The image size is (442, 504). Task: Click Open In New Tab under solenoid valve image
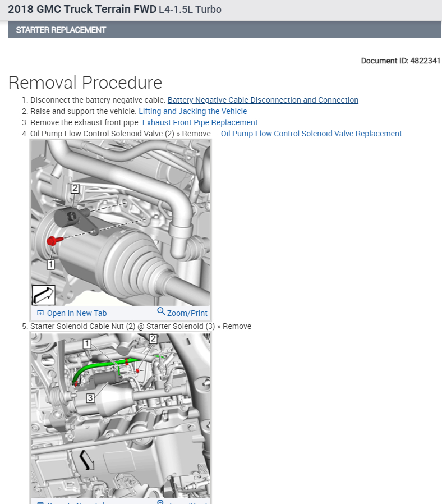pyautogui.click(x=77, y=313)
